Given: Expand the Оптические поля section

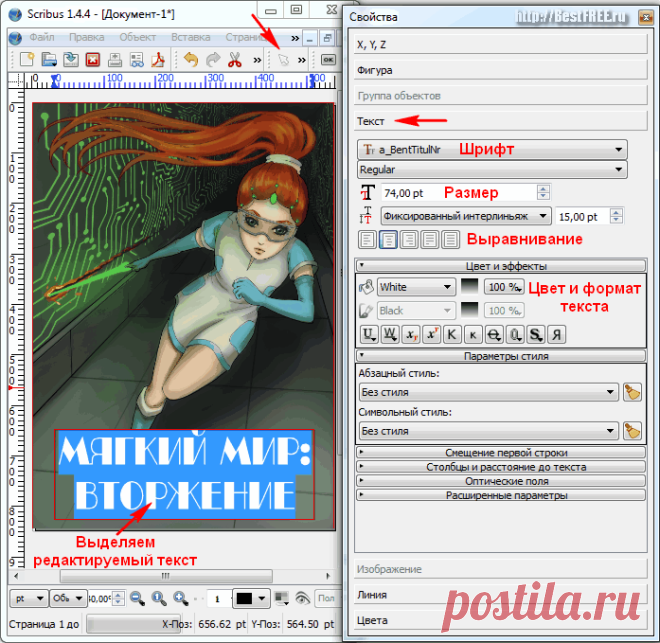Looking at the screenshot, I should (500, 481).
